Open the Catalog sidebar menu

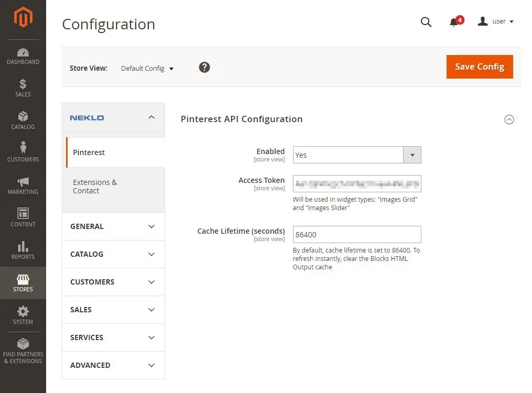[23, 121]
